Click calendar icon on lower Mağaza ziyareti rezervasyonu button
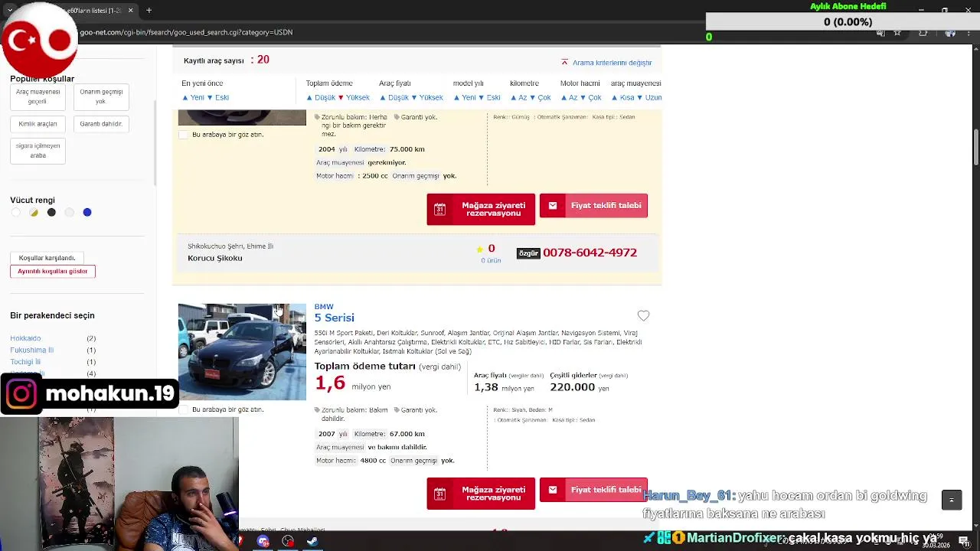 point(439,494)
